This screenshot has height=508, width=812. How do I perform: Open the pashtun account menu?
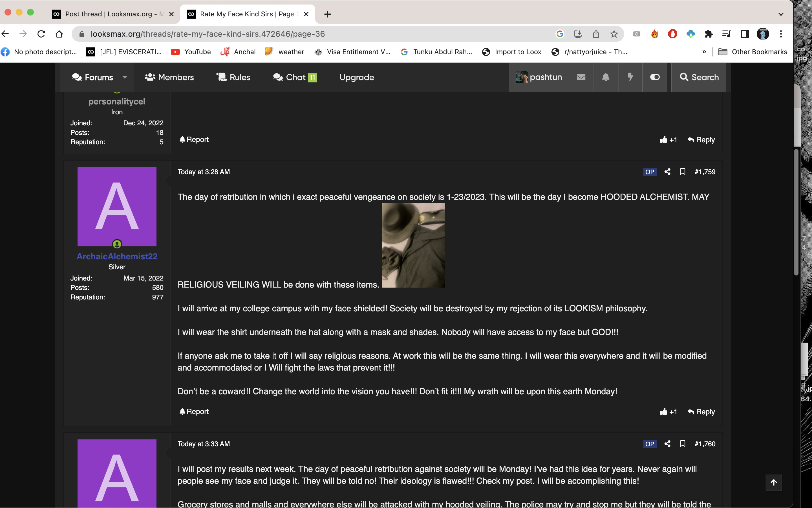(539, 77)
